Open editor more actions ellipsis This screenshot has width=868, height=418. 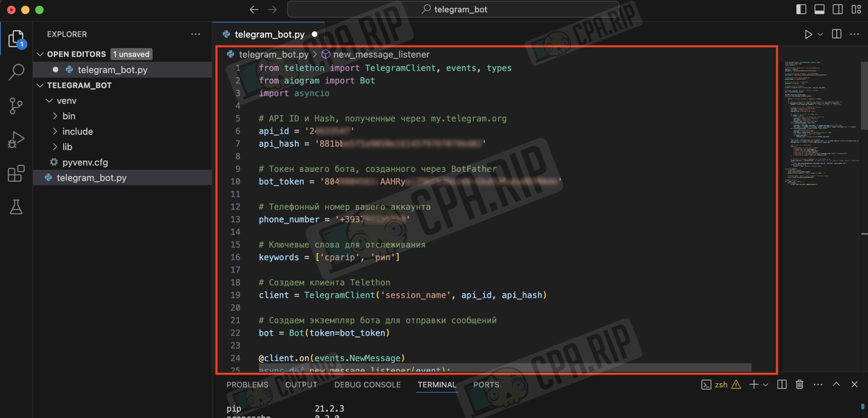(x=854, y=34)
